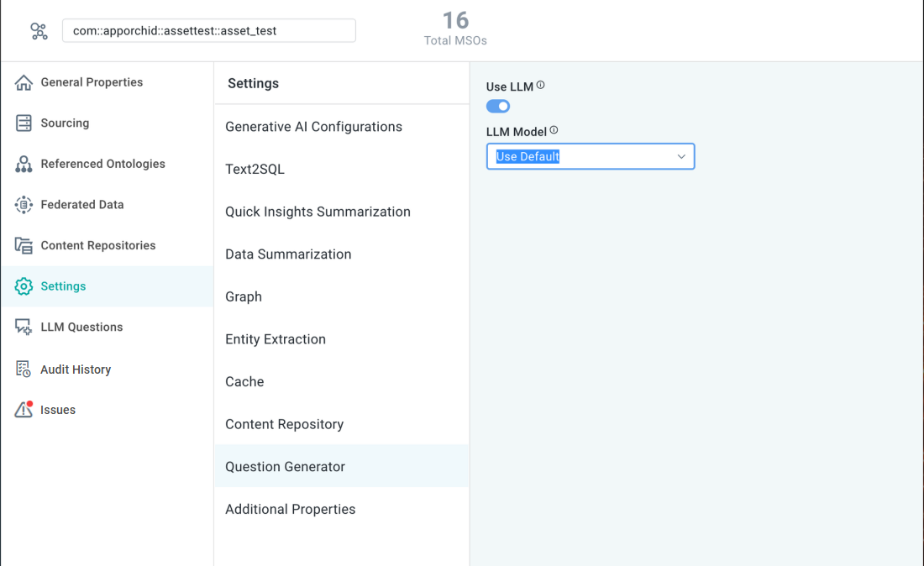Click the LLM Questions chat icon

[24, 328]
